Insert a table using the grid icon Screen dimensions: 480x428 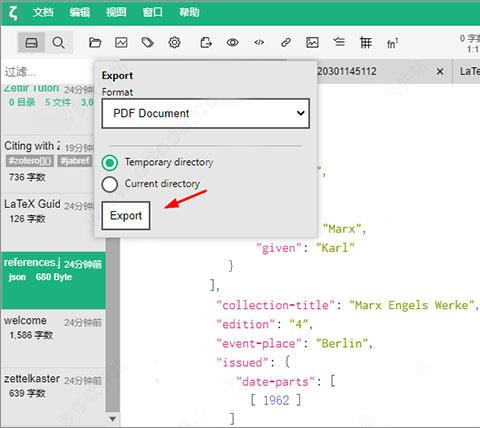pos(366,43)
